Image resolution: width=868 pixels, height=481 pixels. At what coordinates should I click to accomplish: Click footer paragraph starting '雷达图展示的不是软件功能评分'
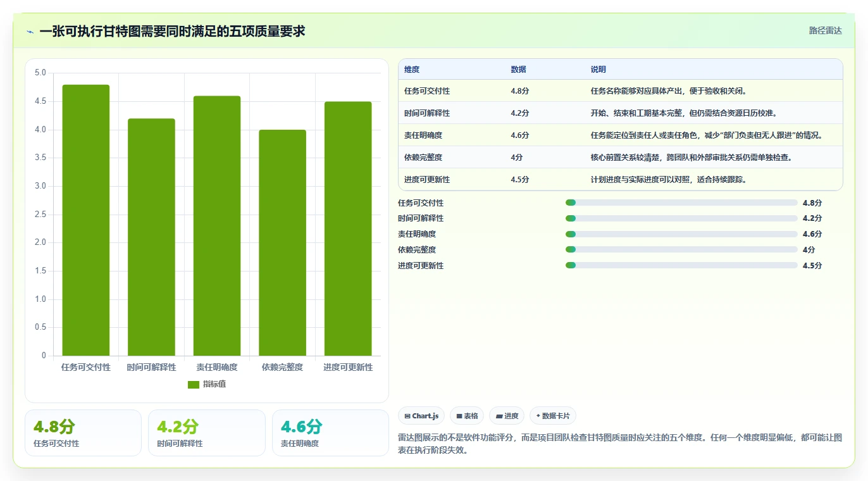620,444
